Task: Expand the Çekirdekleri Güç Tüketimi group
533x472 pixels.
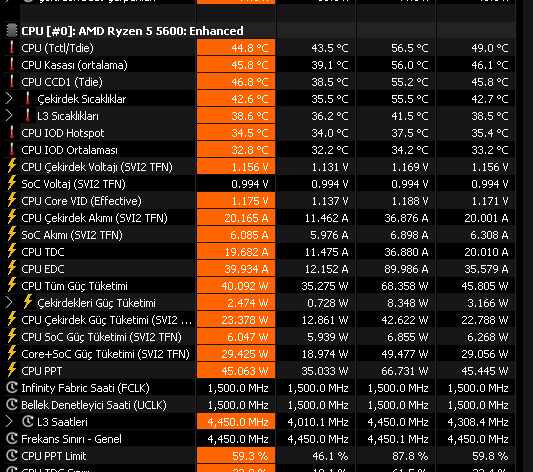Action: 9,302
